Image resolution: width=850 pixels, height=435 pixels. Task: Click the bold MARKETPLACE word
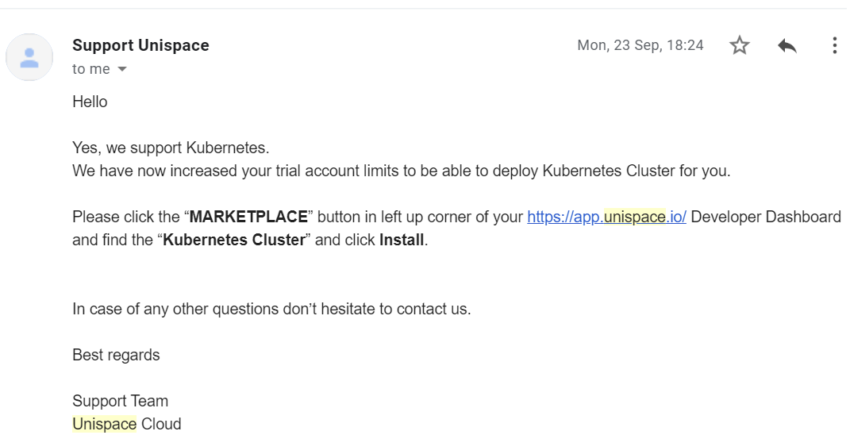coord(248,217)
